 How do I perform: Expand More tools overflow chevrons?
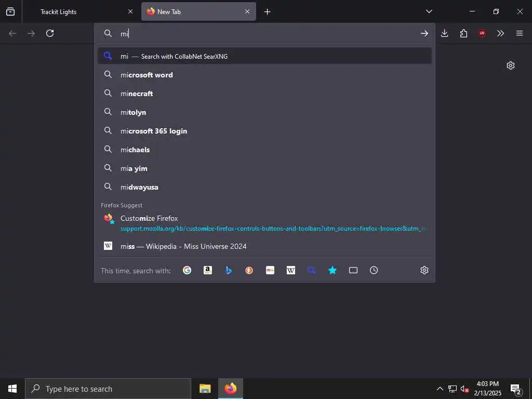point(500,33)
